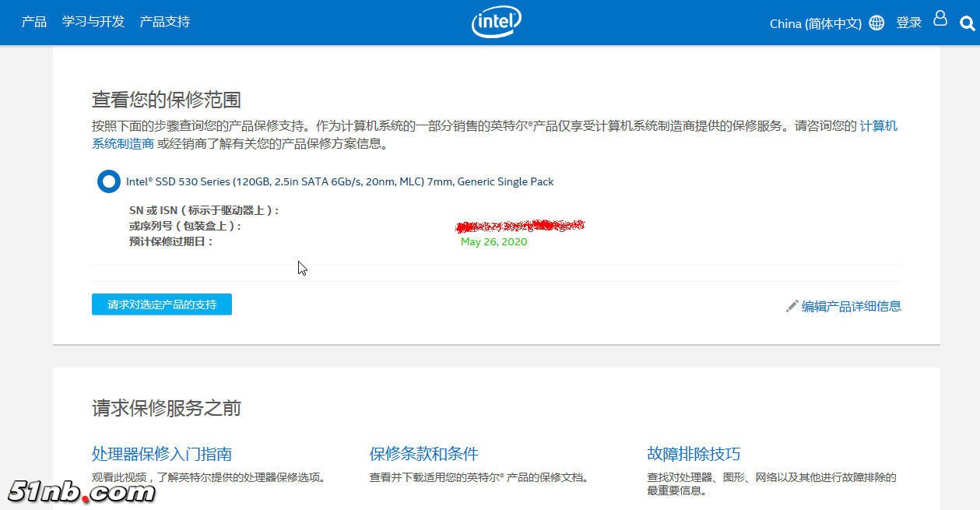Click the SN 或 ISN label
The image size is (980, 510).
tap(204, 210)
